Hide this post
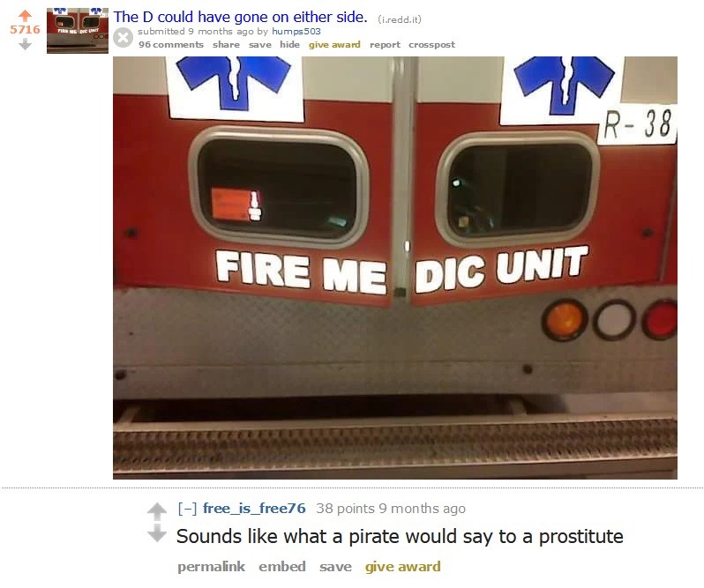The image size is (704, 588). tap(289, 44)
